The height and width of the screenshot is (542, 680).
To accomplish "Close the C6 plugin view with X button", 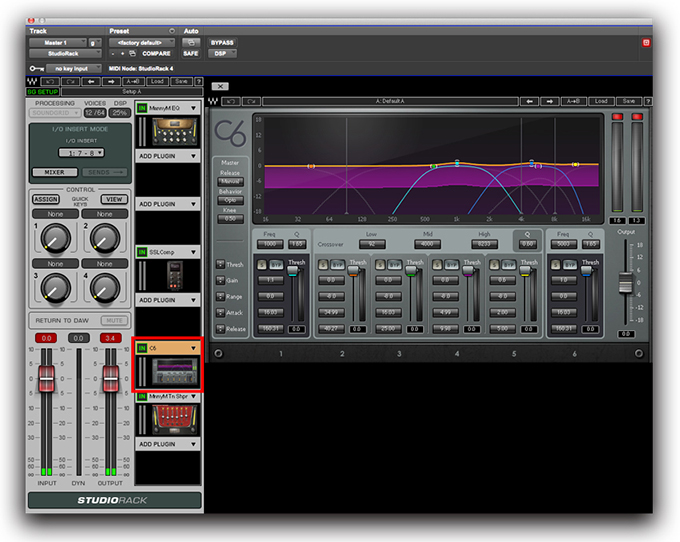I will [x=220, y=86].
